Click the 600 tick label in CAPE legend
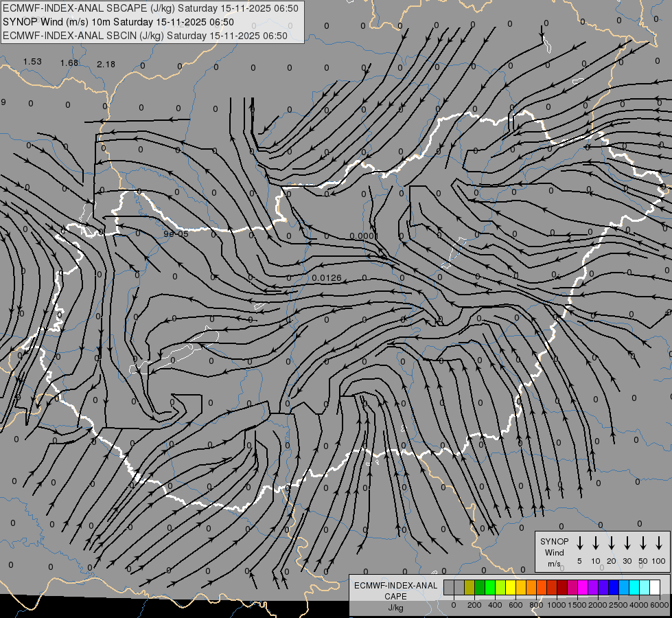 point(515,605)
